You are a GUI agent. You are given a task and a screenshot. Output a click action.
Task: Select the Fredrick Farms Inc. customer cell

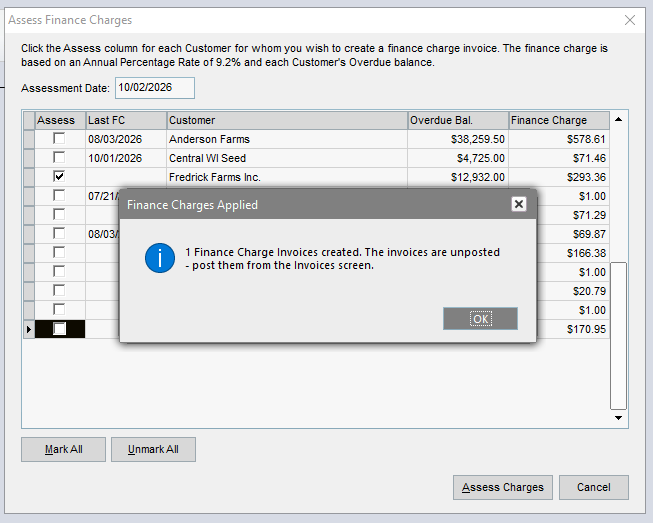click(287, 177)
